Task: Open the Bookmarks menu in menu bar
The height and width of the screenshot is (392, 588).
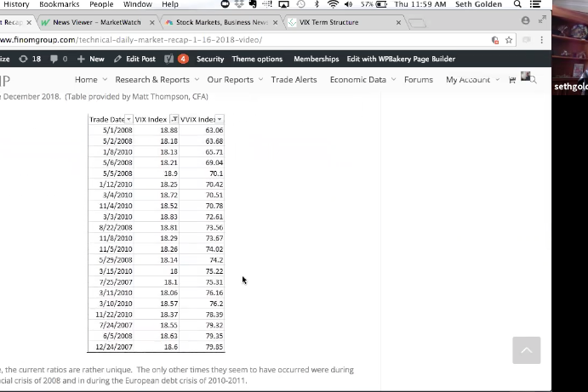Action: 60,4
